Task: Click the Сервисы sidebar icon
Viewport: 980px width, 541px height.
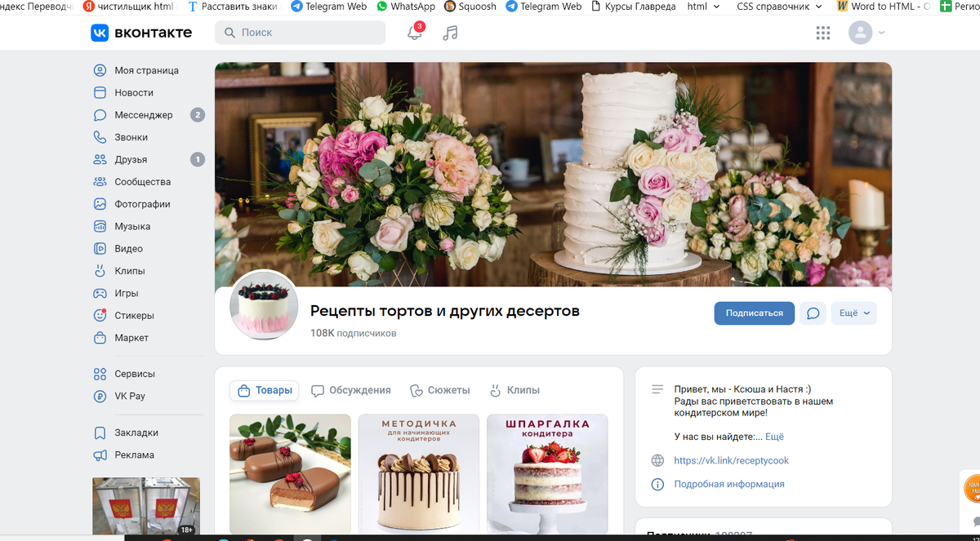Action: coord(100,374)
